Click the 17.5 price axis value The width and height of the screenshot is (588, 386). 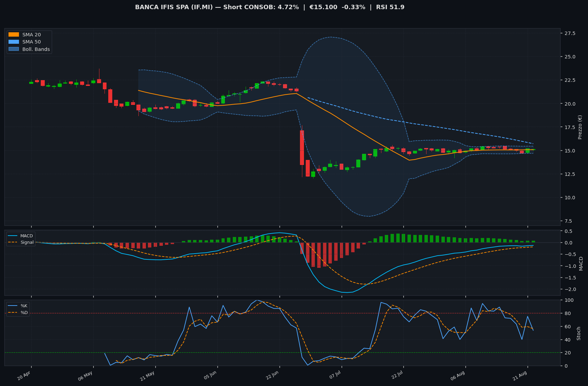569,127
